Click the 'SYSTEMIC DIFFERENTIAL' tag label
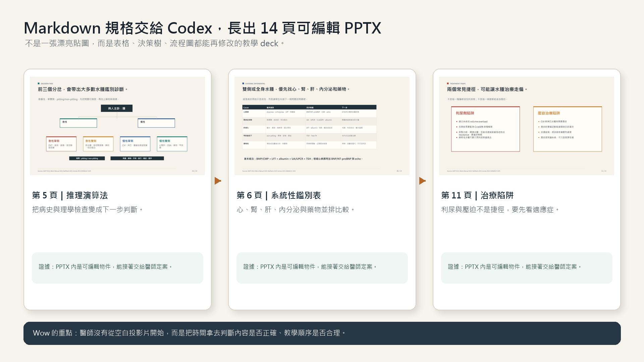Image resolution: width=644 pixels, height=362 pixels. point(255,83)
